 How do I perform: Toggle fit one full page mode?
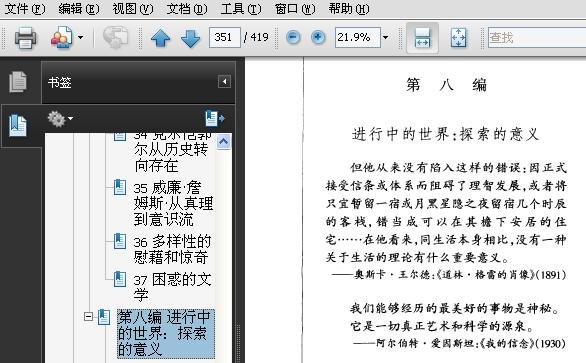tap(458, 38)
